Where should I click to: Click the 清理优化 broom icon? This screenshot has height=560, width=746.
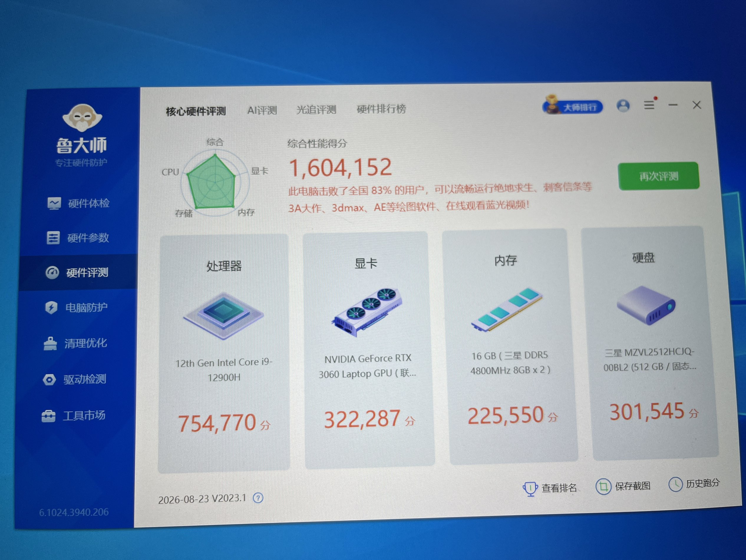coord(50,343)
